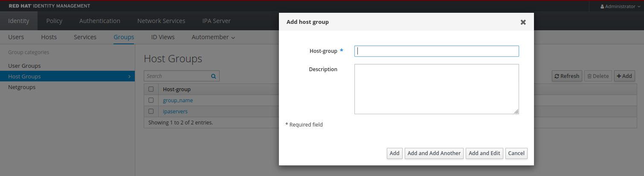Click the Refresh button
The width and height of the screenshot is (644, 176).
click(567, 76)
